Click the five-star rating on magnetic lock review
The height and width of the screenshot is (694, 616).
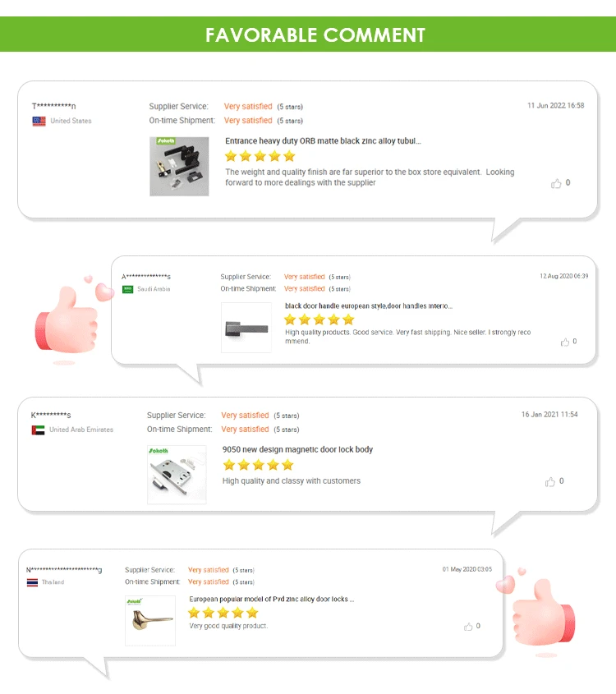[x=259, y=465]
